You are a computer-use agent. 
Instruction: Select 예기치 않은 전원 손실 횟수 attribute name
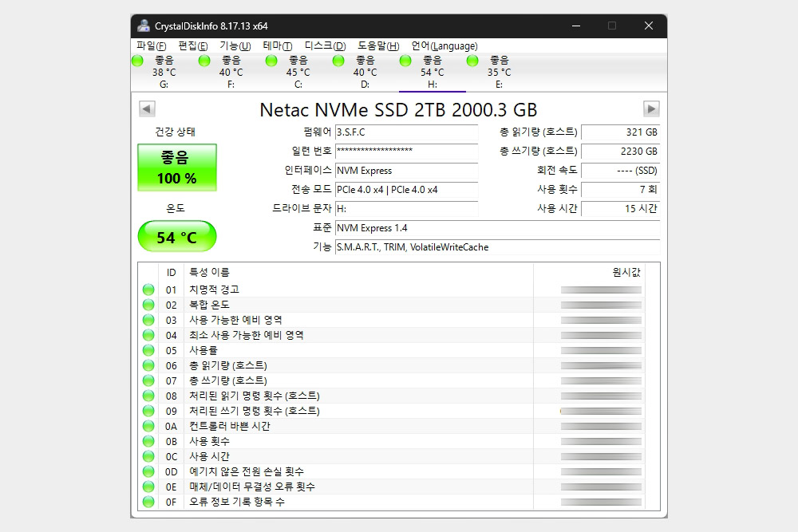pyautogui.click(x=247, y=471)
